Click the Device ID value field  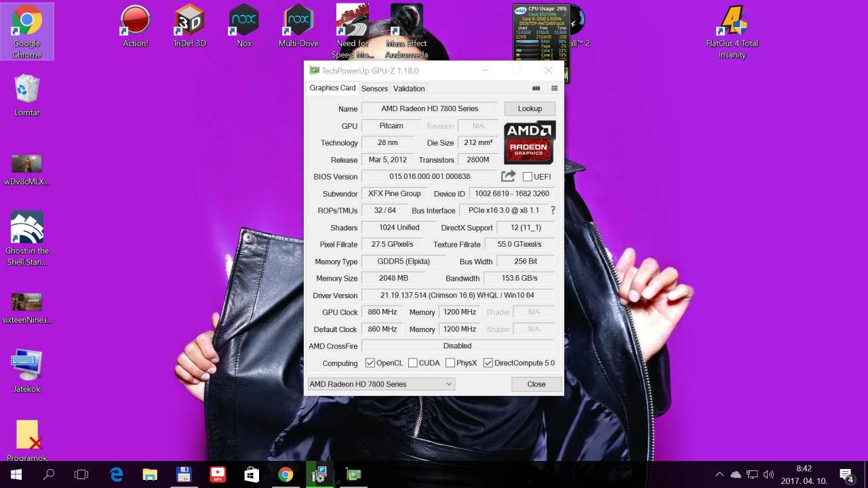(511, 193)
